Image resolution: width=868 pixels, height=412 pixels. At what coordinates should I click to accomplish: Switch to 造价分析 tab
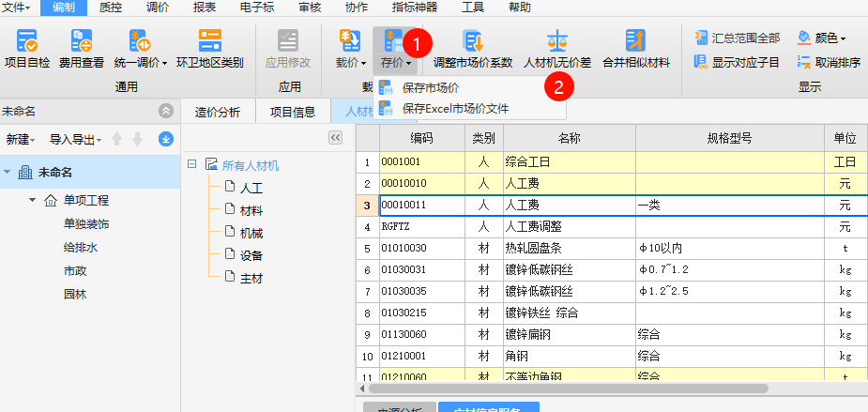coord(218,112)
